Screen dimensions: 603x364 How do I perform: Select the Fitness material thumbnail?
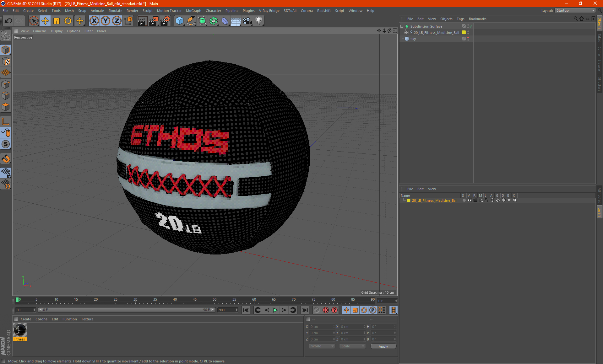[20, 330]
